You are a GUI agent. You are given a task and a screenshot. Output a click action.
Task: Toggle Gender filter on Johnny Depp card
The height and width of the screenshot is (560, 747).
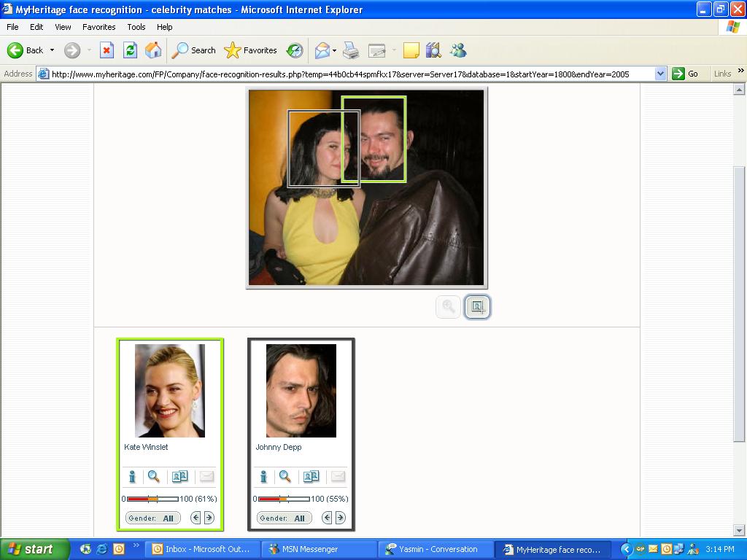tap(284, 518)
